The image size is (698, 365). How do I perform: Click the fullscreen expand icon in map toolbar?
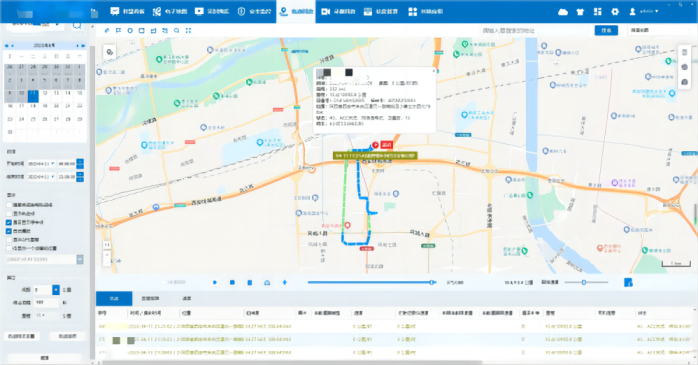pos(188,30)
